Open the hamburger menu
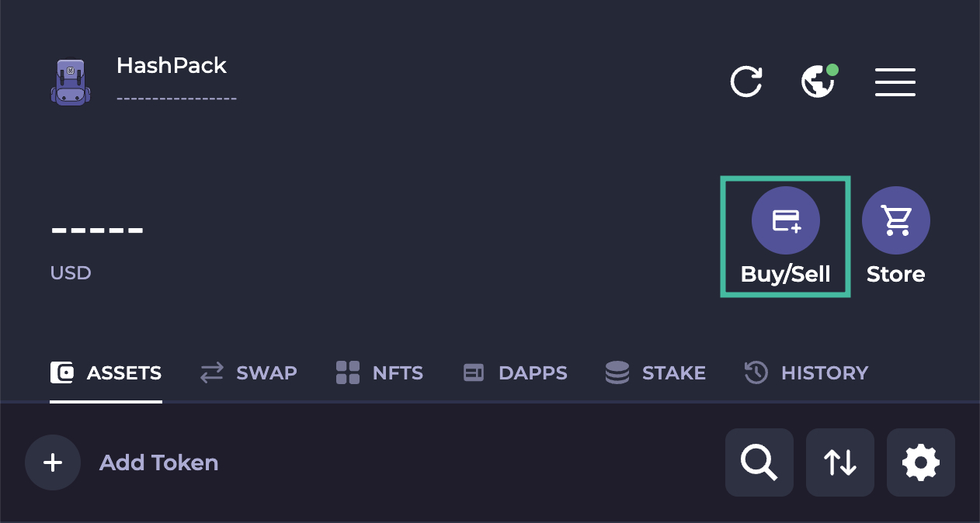Screen dimensions: 980x523 coord(895,81)
